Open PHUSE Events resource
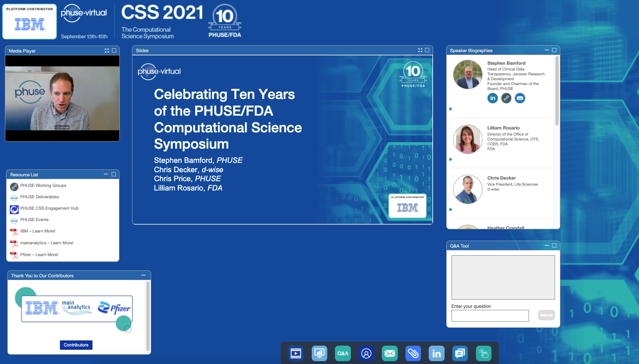 (34, 219)
